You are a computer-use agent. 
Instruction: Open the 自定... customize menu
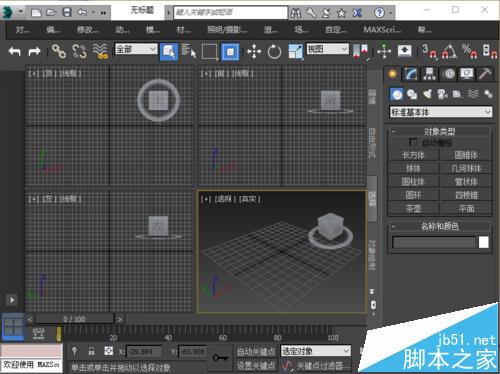(336, 30)
